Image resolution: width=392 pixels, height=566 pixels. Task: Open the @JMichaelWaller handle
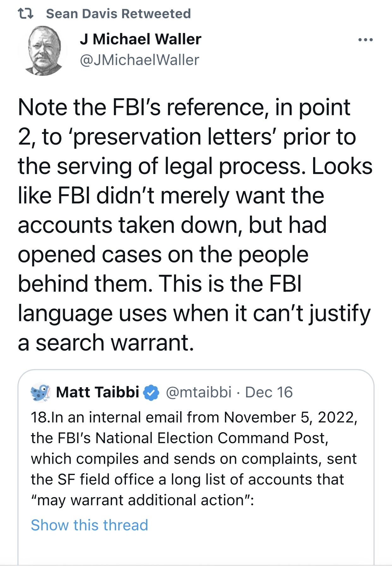(x=140, y=60)
